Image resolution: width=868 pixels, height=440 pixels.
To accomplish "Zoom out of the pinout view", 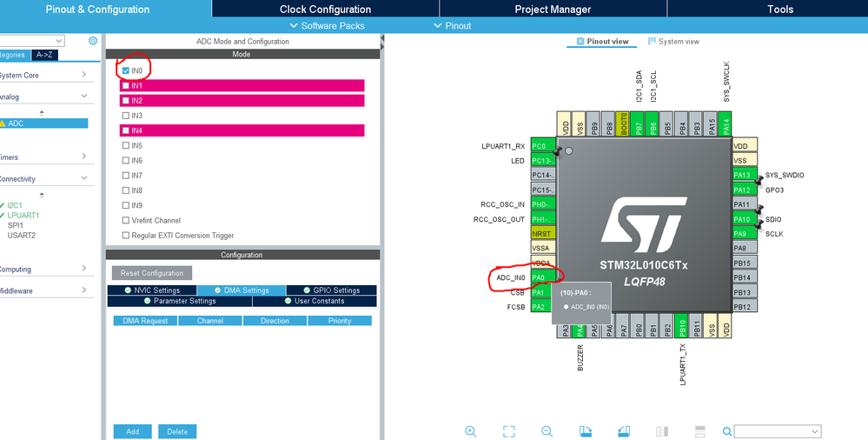I will click(547, 431).
